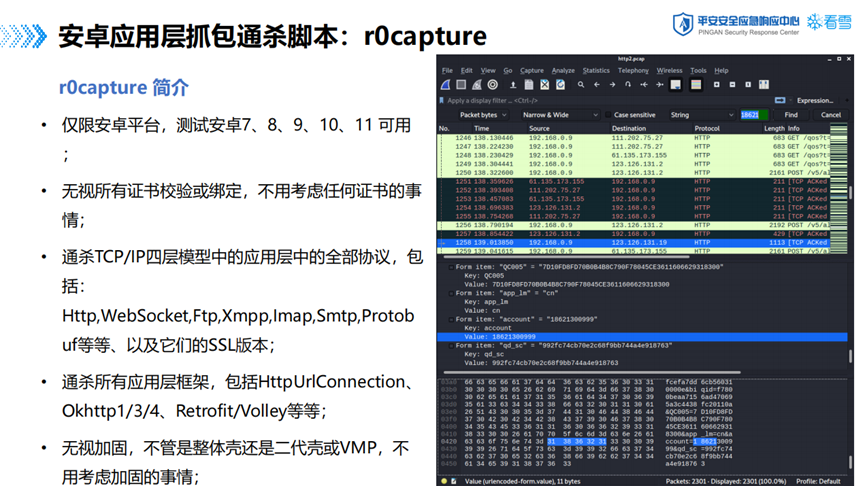Collapse the Form item "QC005" tree node
This screenshot has height=486, width=865.
[x=451, y=267]
